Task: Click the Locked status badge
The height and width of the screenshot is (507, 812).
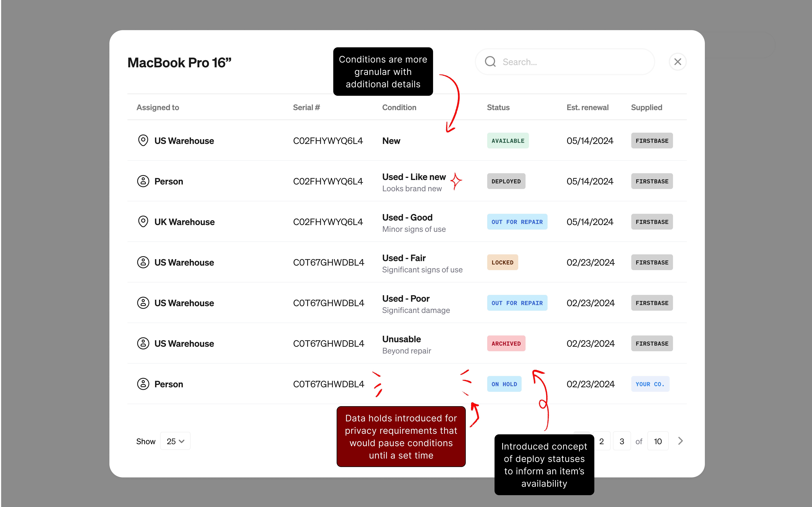Action: [x=502, y=262]
